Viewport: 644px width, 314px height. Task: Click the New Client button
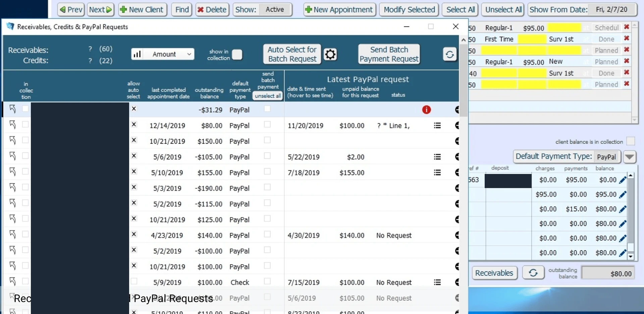(x=142, y=9)
